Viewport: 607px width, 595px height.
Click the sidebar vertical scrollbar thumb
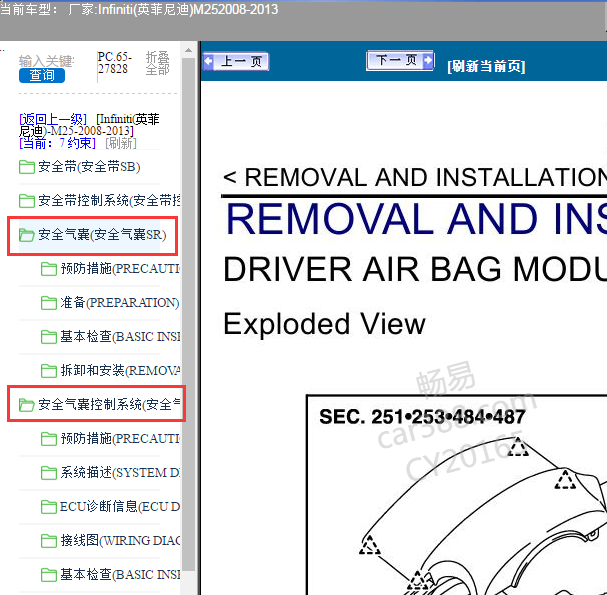tap(189, 314)
